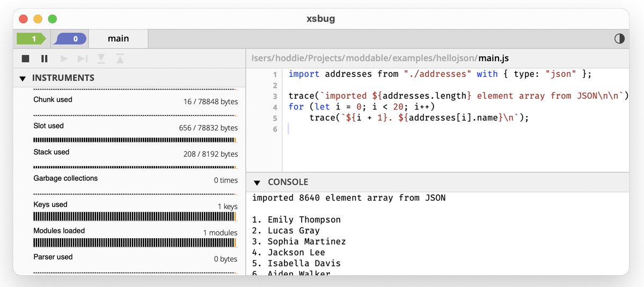Collapse the CONSOLE section triangle

point(257,182)
